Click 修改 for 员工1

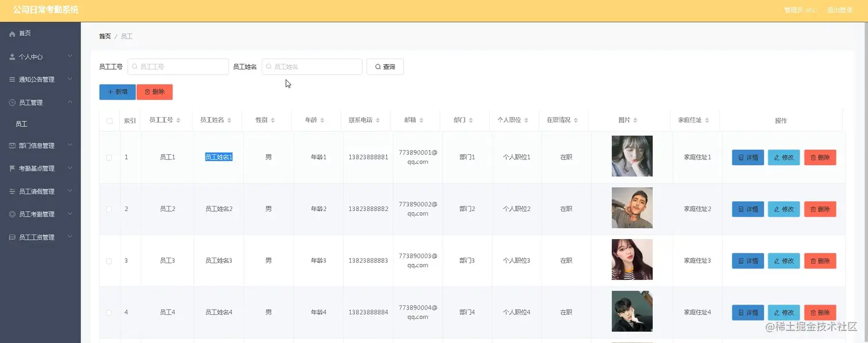click(x=784, y=158)
